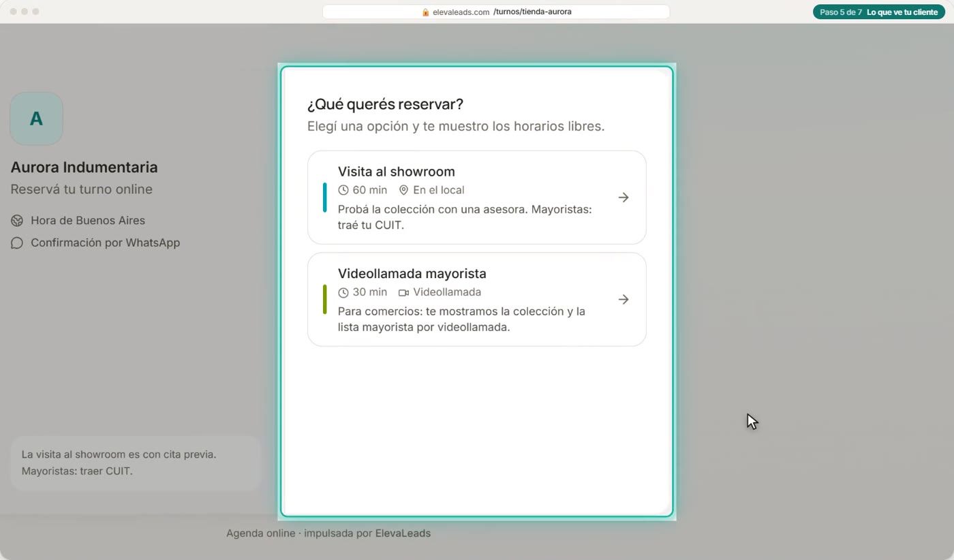Click the 'Confirmación por WhatsApp' text
Screen dimensions: 954x560
pyautogui.click(x=106, y=243)
